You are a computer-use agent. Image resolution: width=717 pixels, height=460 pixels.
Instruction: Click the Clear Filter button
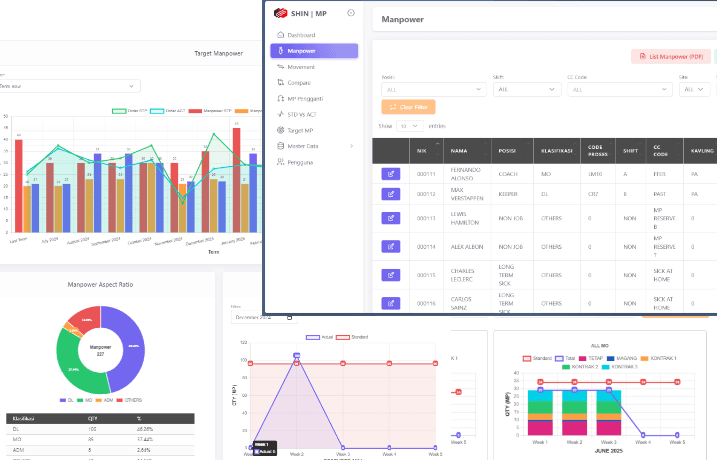pyautogui.click(x=407, y=107)
